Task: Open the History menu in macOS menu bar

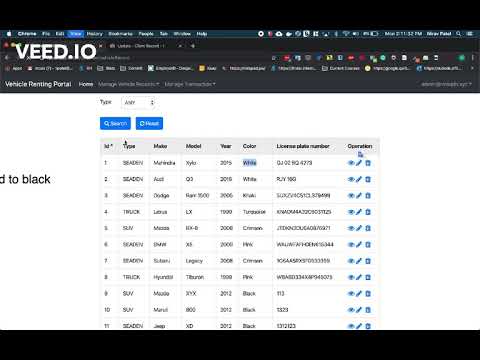Action: (x=95, y=34)
